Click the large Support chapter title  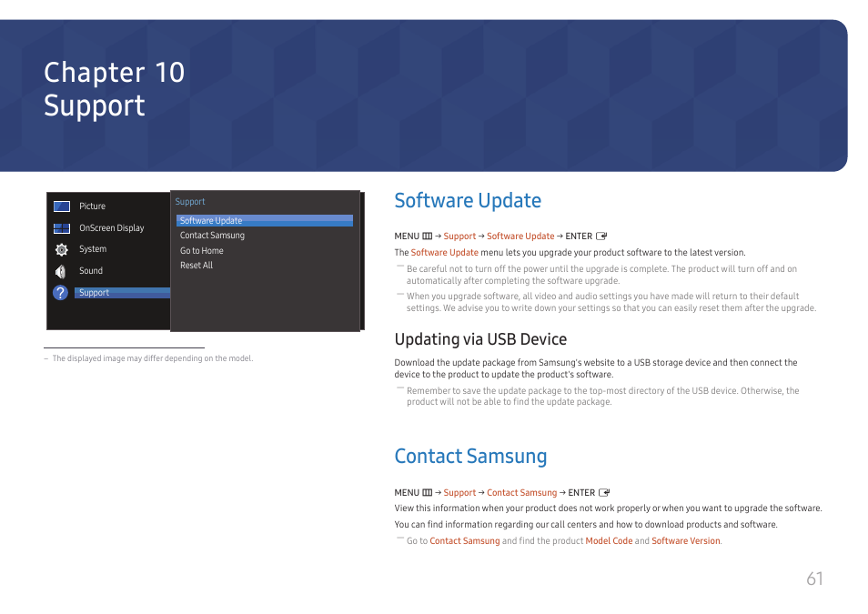(x=94, y=106)
